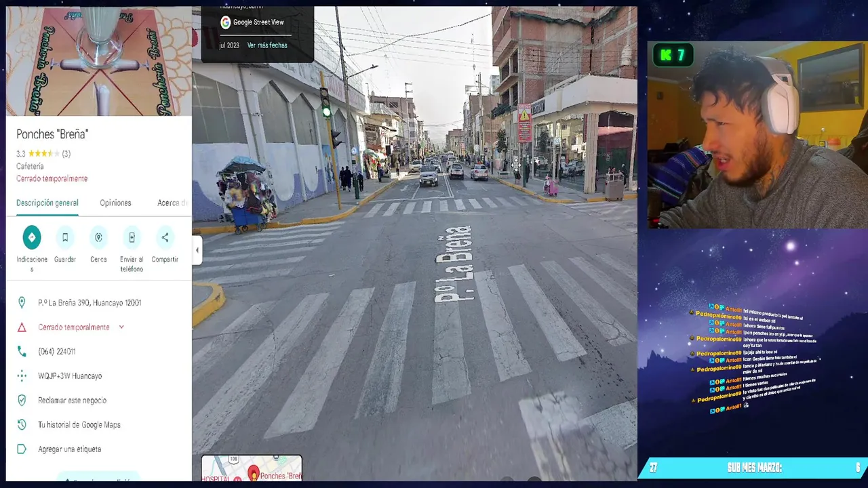Expand the Cerrado temporalmente hours chevron
Screen dimensions: 868x488
coord(121,327)
